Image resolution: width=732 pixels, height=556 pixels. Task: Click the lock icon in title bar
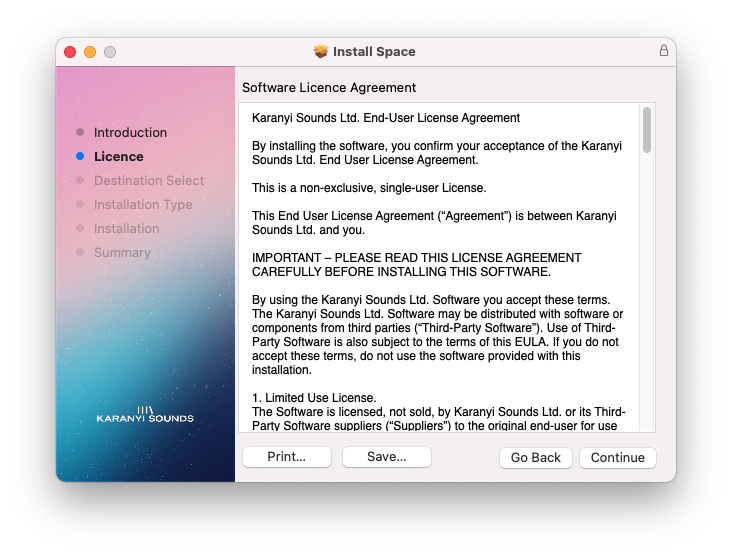(663, 50)
